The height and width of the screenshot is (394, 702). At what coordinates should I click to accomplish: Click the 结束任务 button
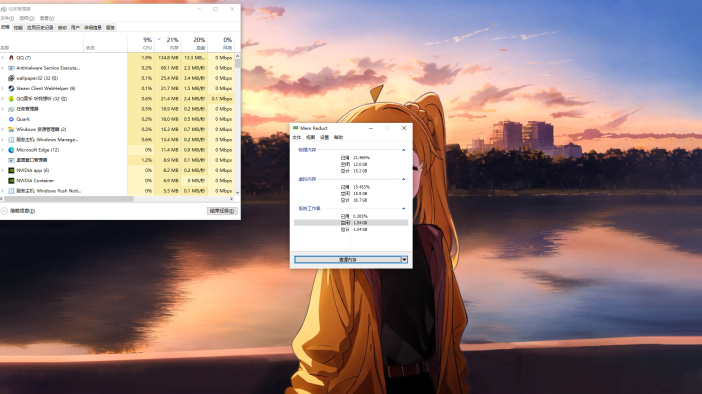(x=222, y=211)
